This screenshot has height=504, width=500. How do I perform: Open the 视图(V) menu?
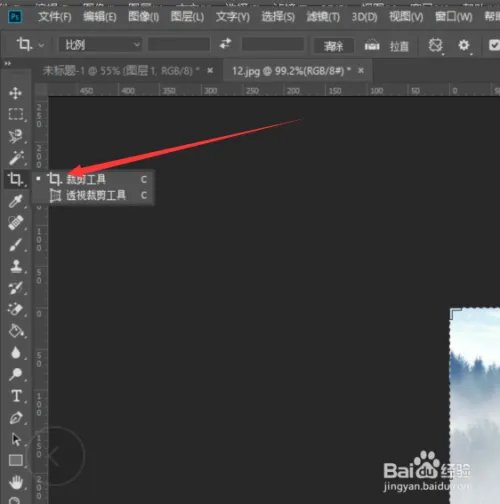click(406, 16)
